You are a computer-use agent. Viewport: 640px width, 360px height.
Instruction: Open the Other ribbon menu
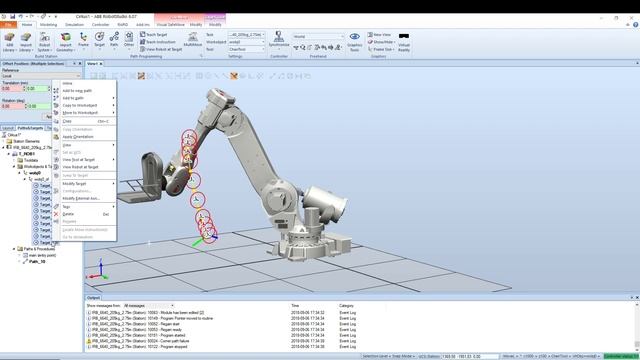[x=129, y=41]
